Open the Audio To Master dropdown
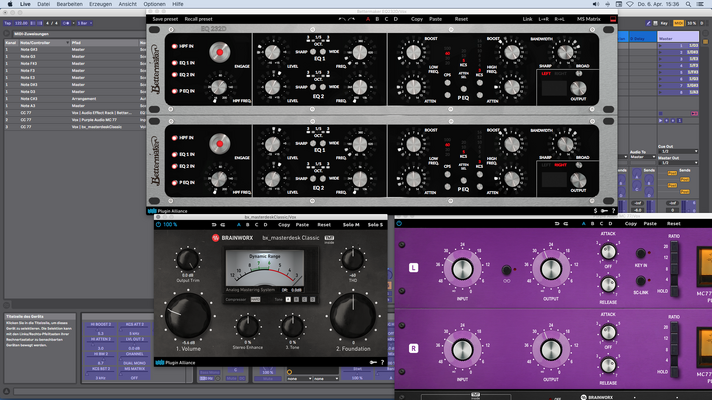712x400 pixels. (642, 157)
